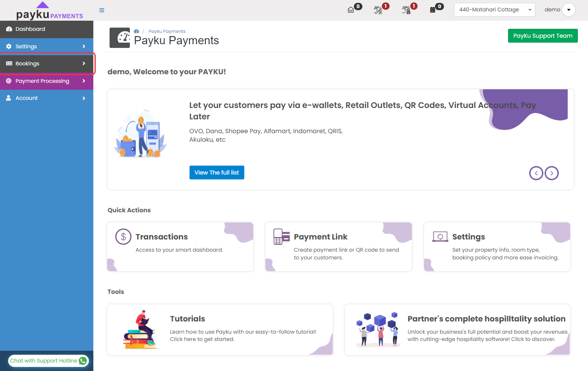
Task: Open the Payment Link quick action card
Action: (338, 247)
